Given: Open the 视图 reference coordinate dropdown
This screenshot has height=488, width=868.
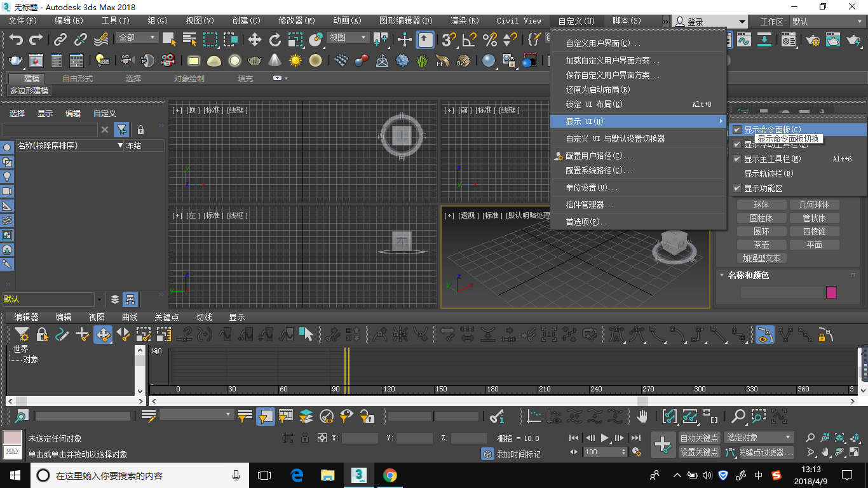Looking at the screenshot, I should [348, 38].
